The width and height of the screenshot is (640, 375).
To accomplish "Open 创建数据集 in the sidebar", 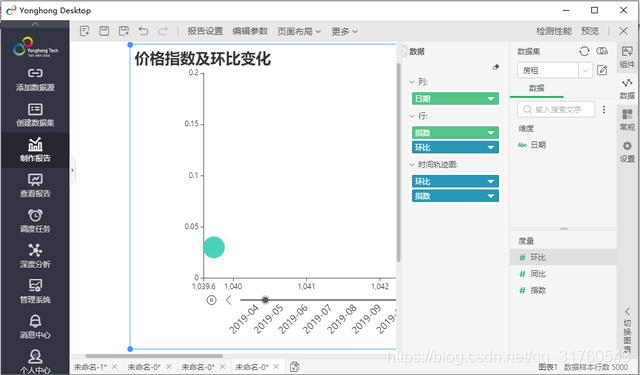I will tap(35, 115).
